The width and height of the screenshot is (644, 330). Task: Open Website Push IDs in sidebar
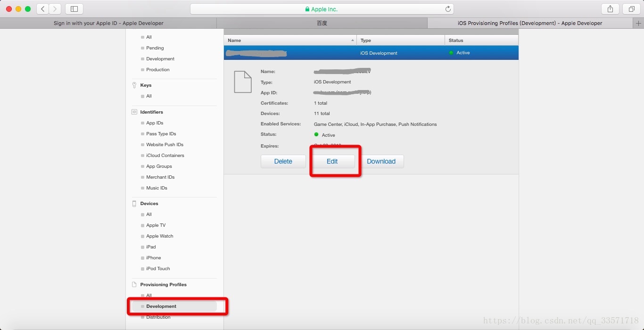(165, 145)
